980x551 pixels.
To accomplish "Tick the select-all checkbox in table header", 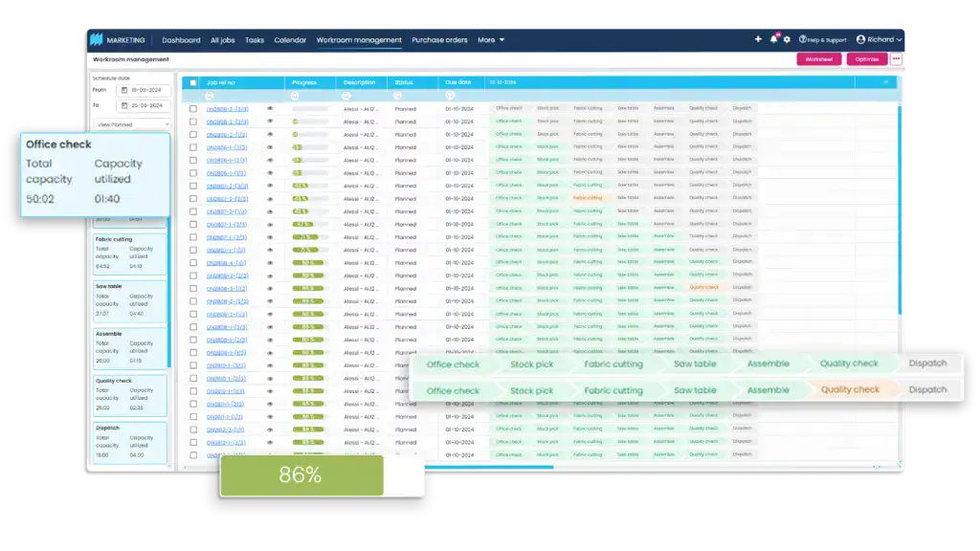I will 193,82.
